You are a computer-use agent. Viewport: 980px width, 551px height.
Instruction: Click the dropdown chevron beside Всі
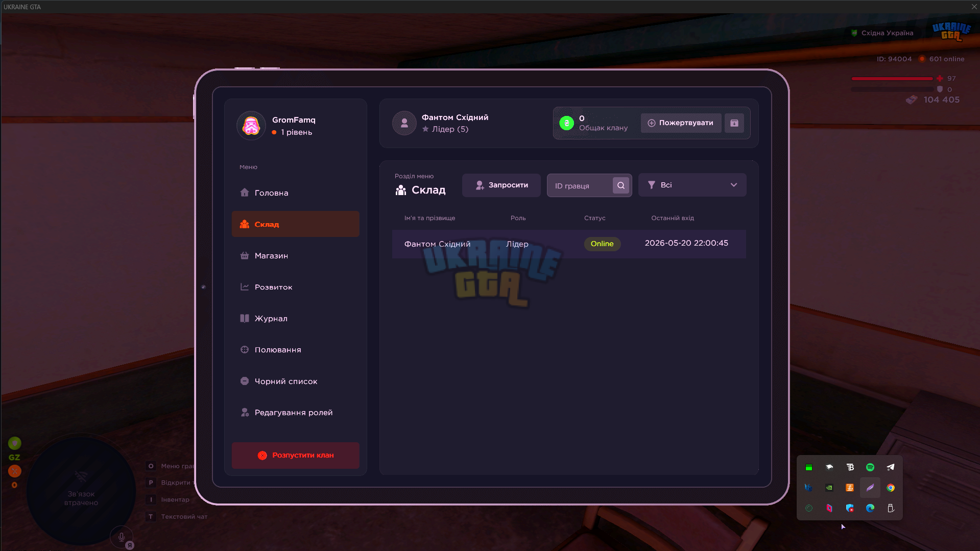click(x=733, y=185)
